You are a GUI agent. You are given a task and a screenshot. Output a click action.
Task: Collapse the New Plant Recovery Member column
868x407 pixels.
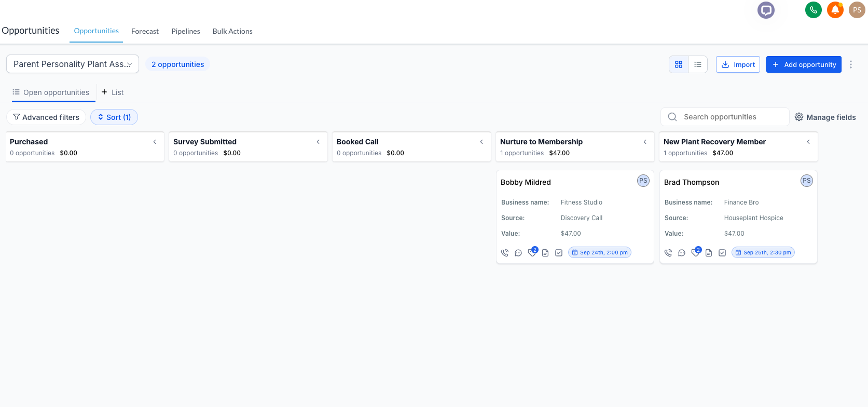[x=808, y=142]
